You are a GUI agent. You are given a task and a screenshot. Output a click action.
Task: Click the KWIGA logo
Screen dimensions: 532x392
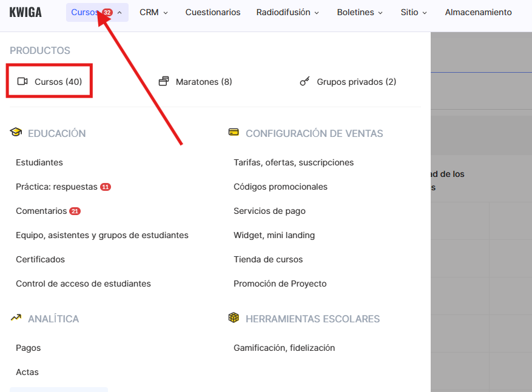coord(25,12)
